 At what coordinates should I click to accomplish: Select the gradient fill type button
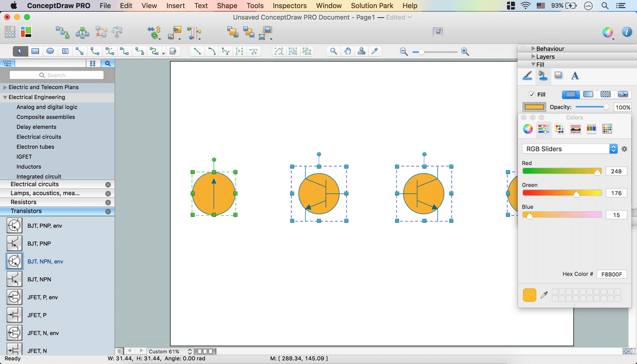coord(588,94)
